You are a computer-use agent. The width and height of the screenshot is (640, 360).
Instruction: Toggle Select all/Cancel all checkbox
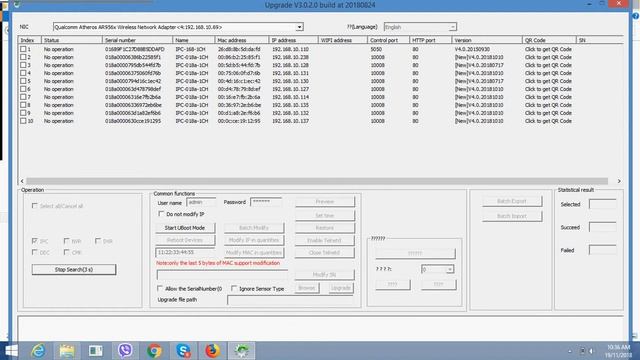point(35,206)
